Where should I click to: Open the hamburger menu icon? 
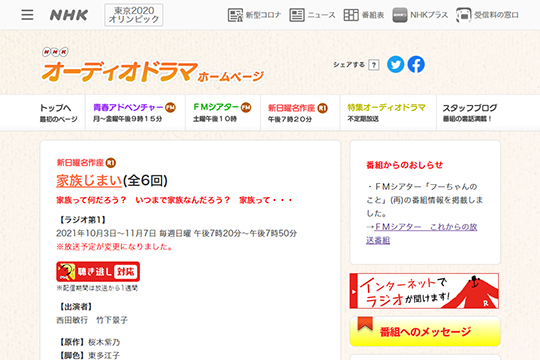point(27,15)
